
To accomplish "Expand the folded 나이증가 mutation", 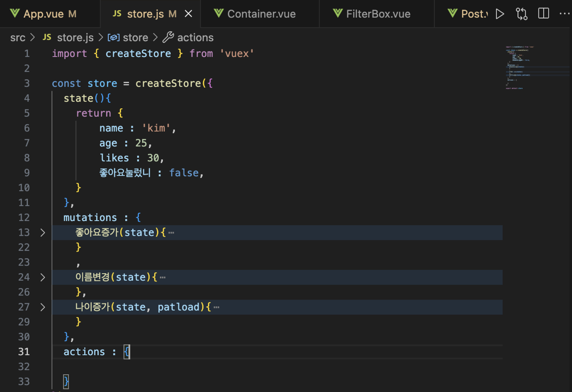I will pos(42,307).
